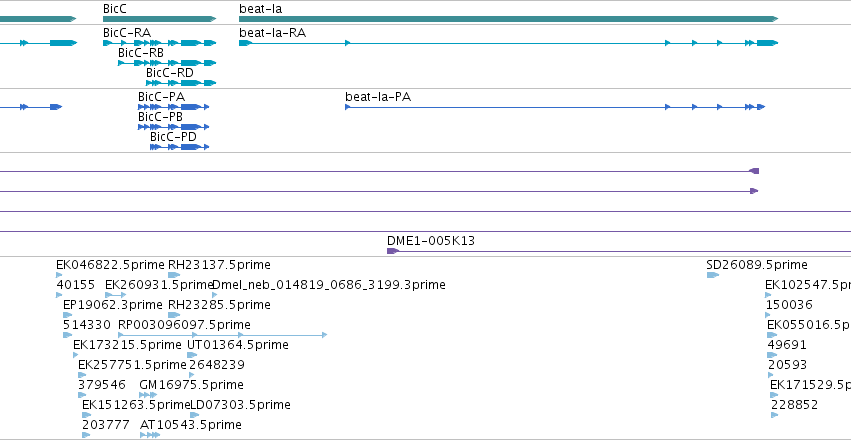
Task: Click the RH23285.5prime feature glyph
Action: click(x=174, y=315)
